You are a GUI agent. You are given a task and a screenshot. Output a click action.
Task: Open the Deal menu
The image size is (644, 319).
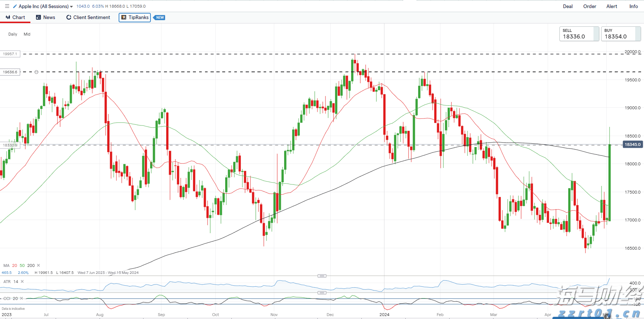[x=568, y=6]
